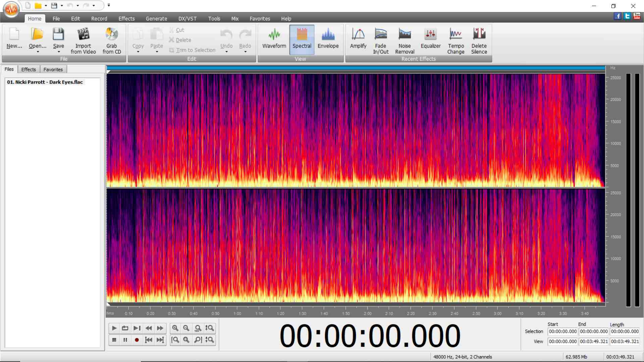644x362 pixels.
Task: Click the Zoom Out magnifier icon
Action: [186, 328]
